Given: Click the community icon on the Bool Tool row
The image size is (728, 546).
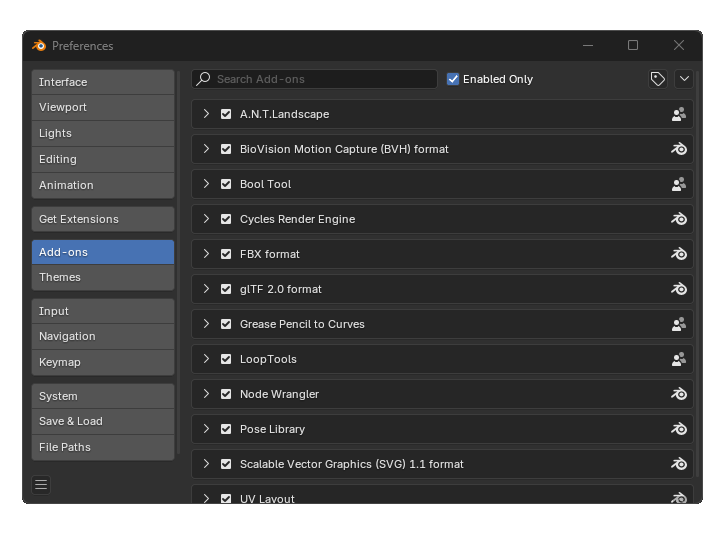Looking at the screenshot, I should (679, 184).
